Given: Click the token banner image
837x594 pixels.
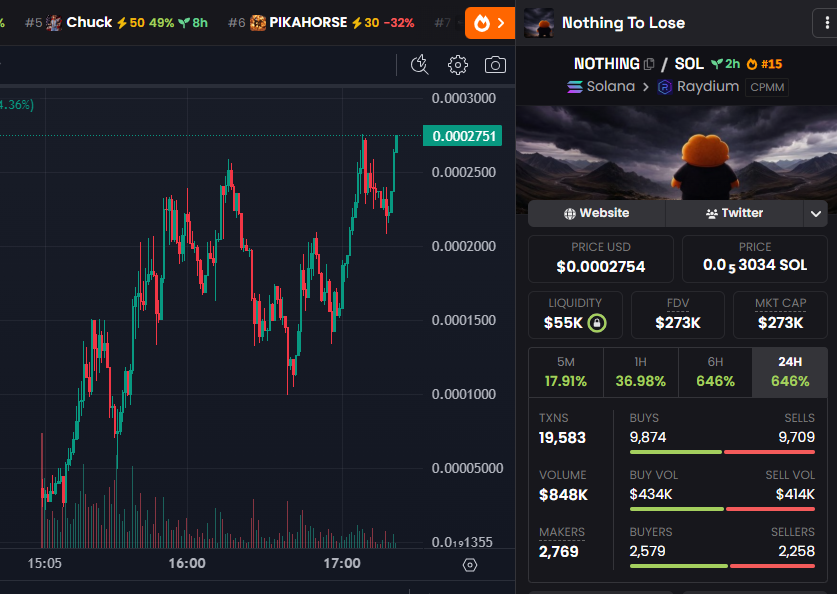Looking at the screenshot, I should tap(676, 153).
